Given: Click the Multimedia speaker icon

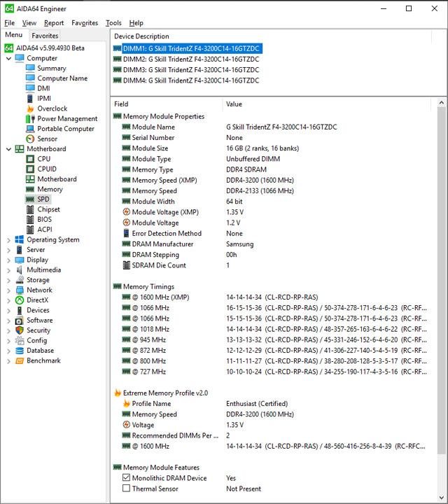Looking at the screenshot, I should 20,269.
